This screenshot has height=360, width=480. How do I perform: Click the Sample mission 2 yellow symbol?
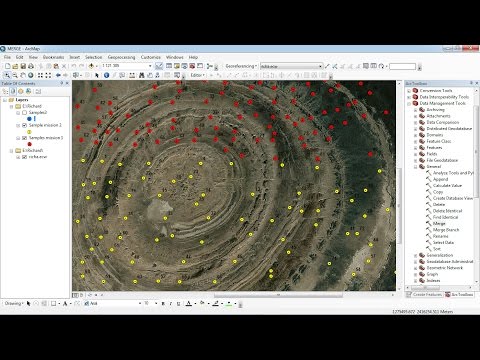(x=29, y=132)
